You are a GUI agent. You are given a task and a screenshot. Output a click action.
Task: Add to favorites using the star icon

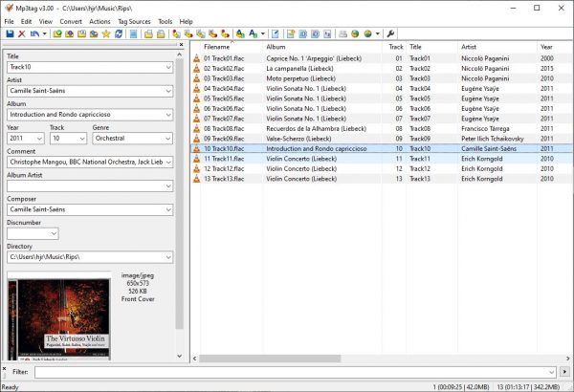(x=106, y=34)
